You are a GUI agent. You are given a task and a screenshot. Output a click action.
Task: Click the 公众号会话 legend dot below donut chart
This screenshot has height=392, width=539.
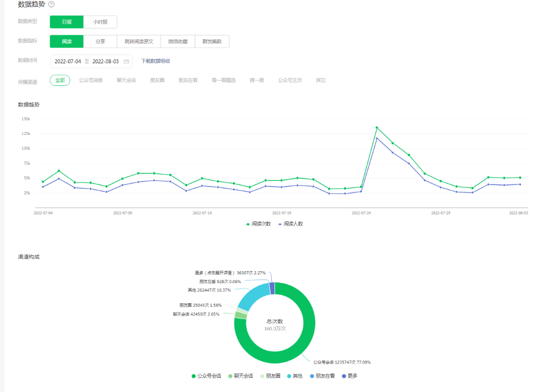click(194, 376)
